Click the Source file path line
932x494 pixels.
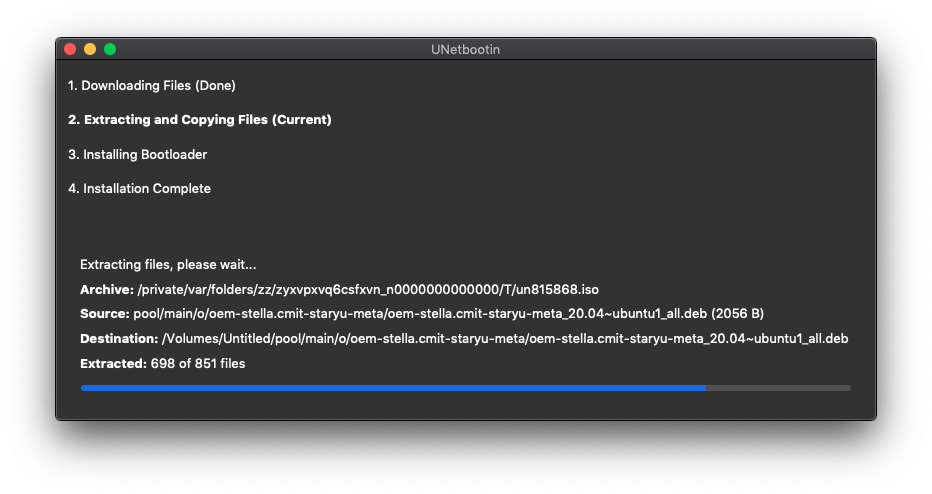[422, 314]
